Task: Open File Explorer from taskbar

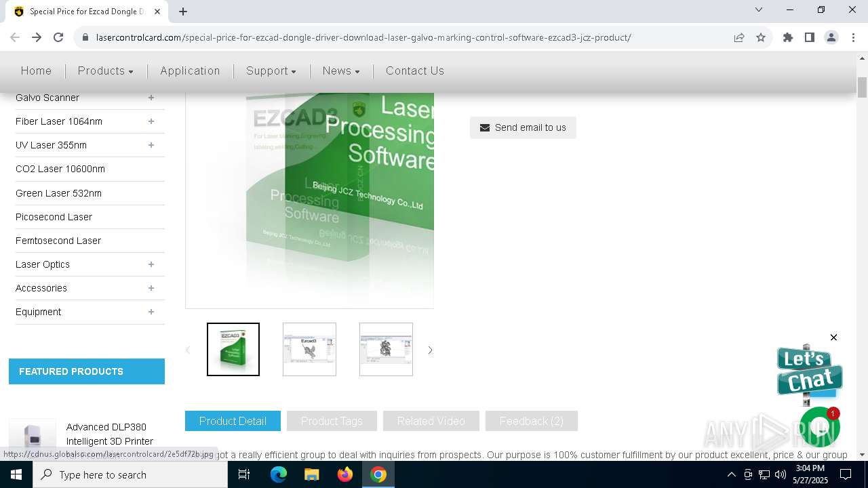Action: pos(311,474)
